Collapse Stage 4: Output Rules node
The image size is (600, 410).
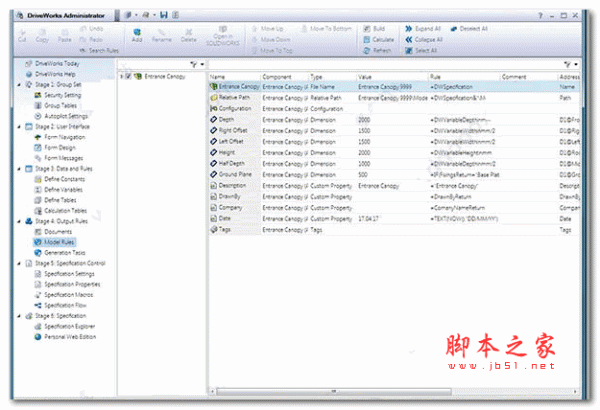pyautogui.click(x=19, y=221)
